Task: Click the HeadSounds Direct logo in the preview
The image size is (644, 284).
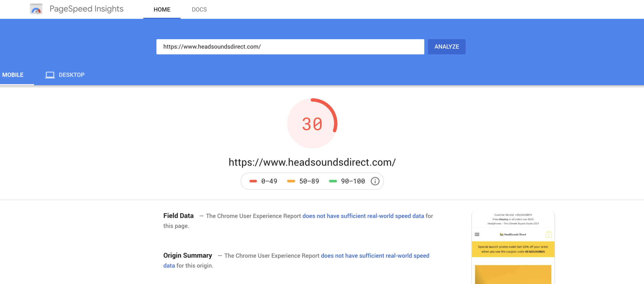Action: coord(513,234)
